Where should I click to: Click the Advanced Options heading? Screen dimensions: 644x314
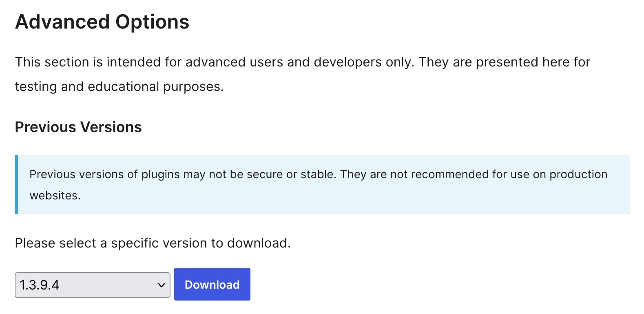[102, 22]
